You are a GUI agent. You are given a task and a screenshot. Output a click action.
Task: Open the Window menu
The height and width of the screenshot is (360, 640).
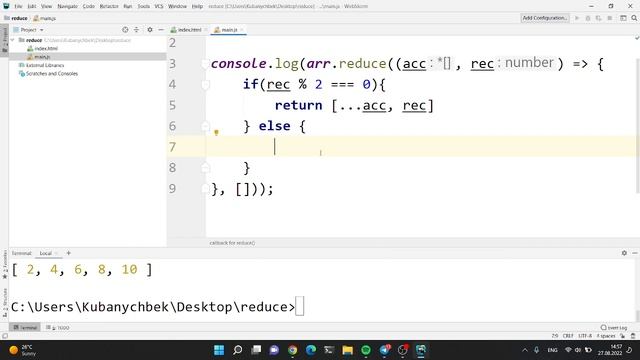[177, 6]
